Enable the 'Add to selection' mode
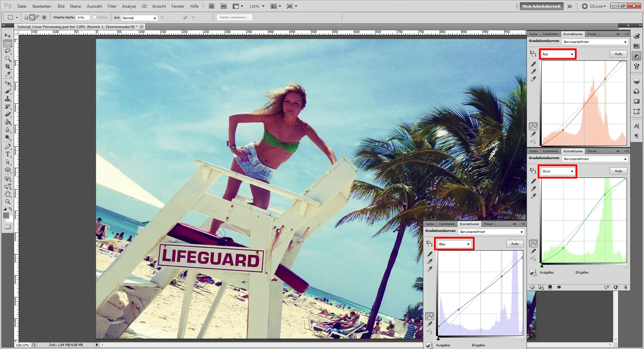 (32, 17)
